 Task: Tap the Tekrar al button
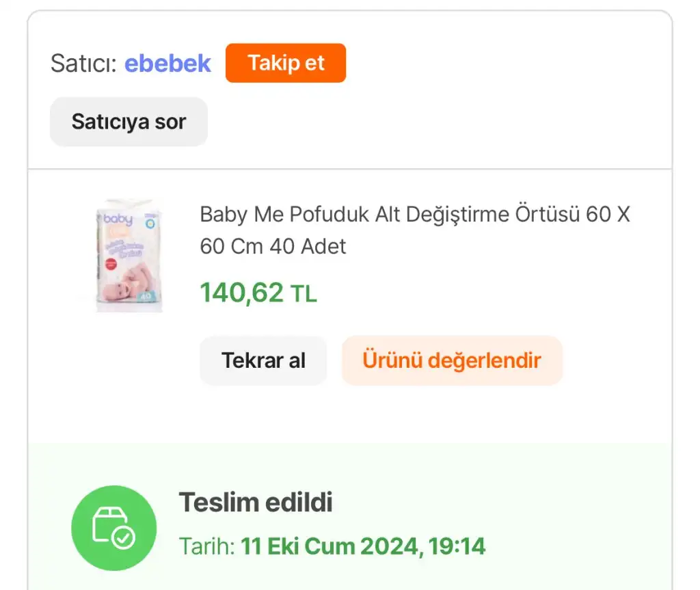pyautogui.click(x=263, y=360)
